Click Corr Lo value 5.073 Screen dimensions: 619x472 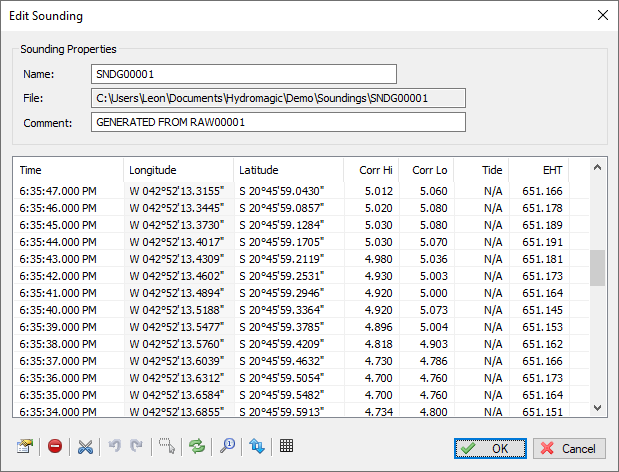[433, 310]
